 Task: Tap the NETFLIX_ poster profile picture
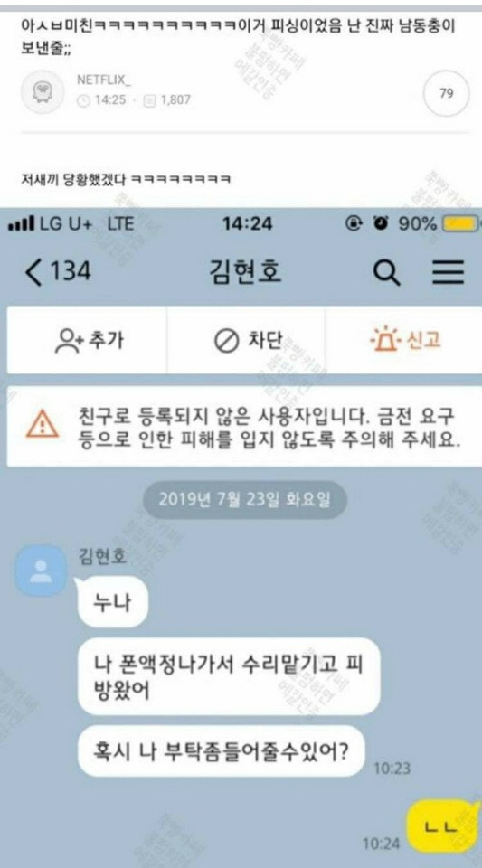click(43, 92)
